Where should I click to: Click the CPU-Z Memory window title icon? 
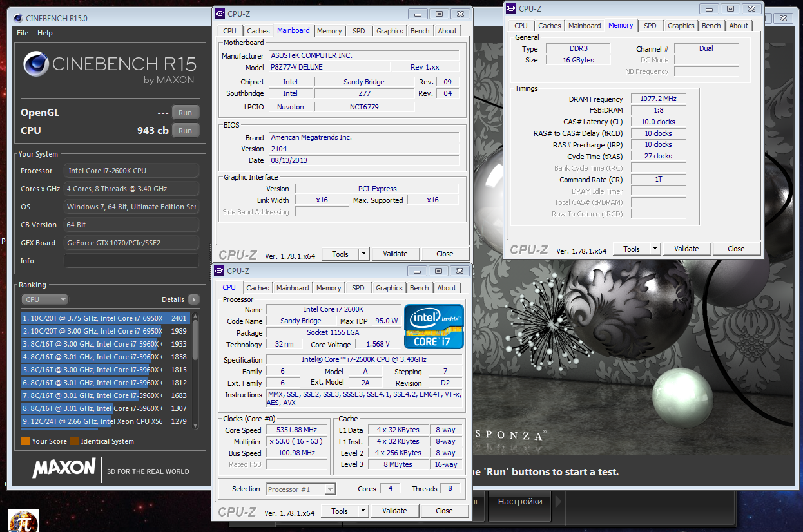(x=511, y=8)
